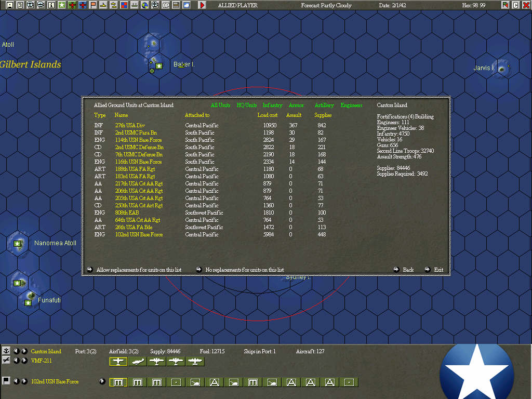Open the 7th USMC Defense Bn unit

click(x=139, y=154)
